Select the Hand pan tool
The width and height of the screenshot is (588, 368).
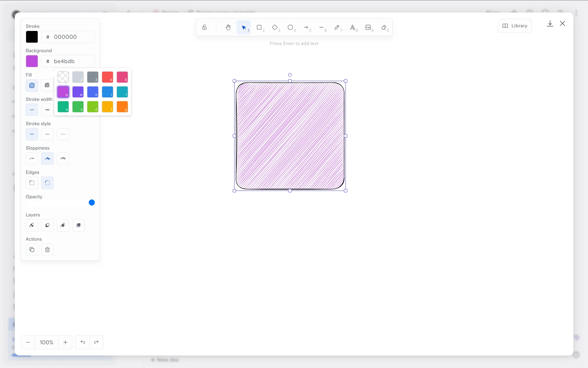point(228,28)
